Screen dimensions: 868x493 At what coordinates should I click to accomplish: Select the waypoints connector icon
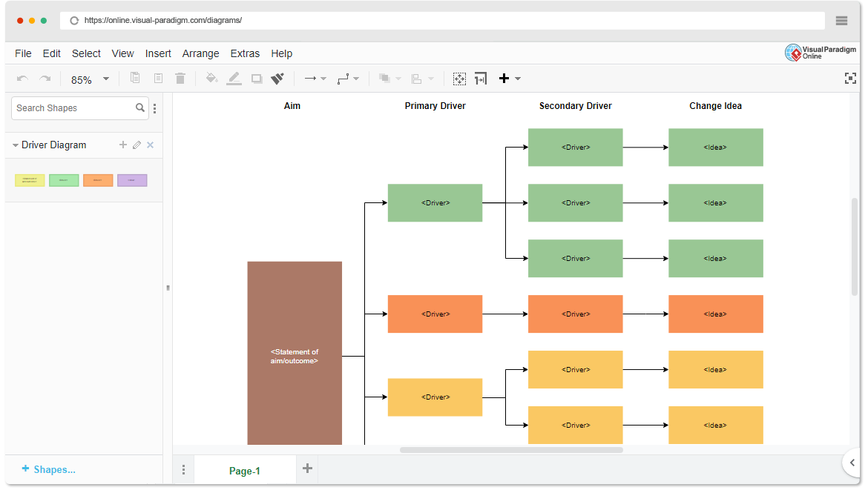click(x=343, y=79)
